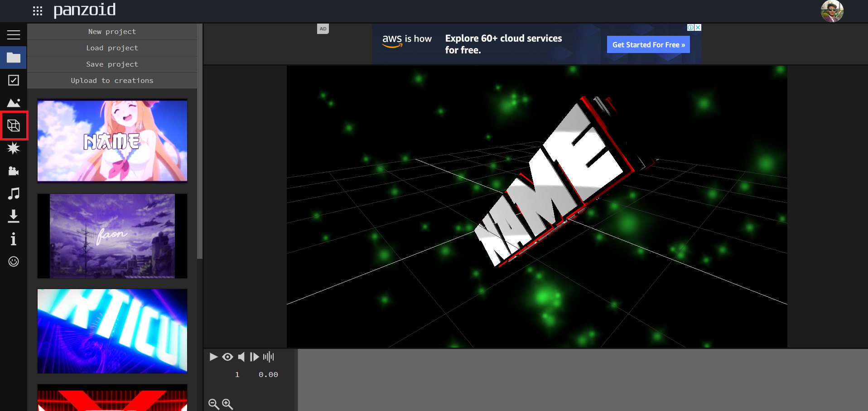868x411 pixels.
Task: Open the smiley face panel
Action: click(14, 261)
